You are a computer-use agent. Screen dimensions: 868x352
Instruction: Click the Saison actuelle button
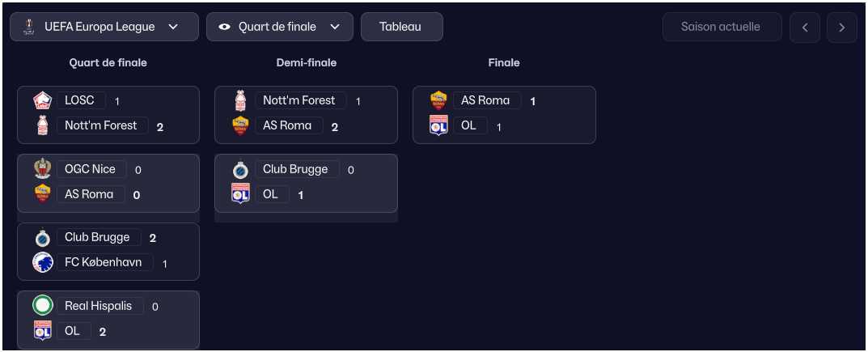point(722,27)
